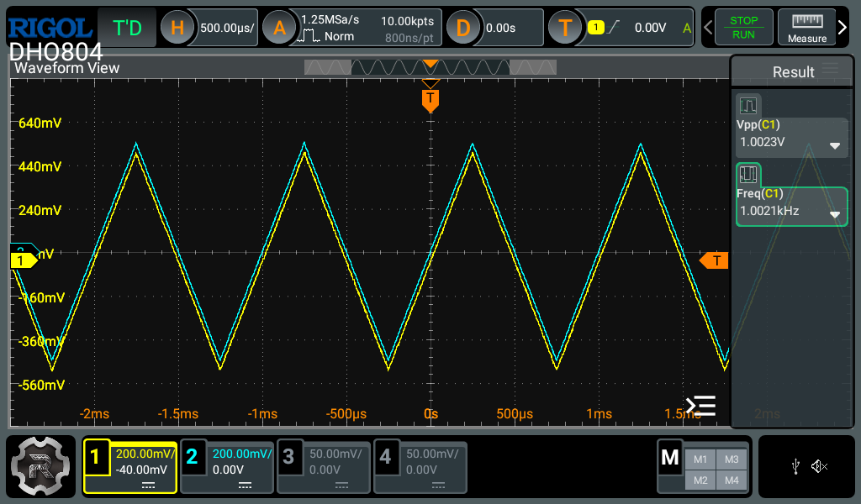Open the Result panel hamburger menu

[831, 69]
